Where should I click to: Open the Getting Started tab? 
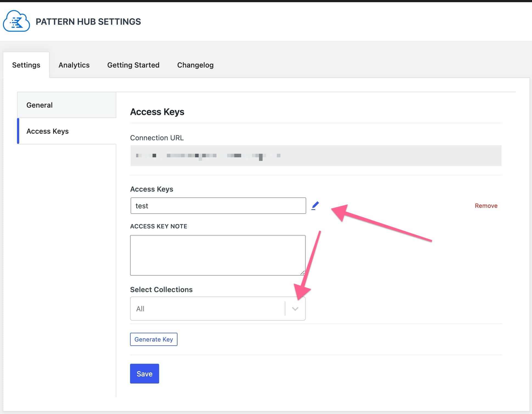click(133, 65)
